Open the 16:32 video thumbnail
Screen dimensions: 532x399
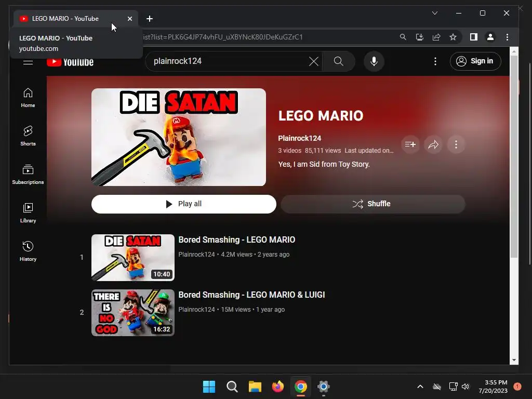pyautogui.click(x=133, y=312)
